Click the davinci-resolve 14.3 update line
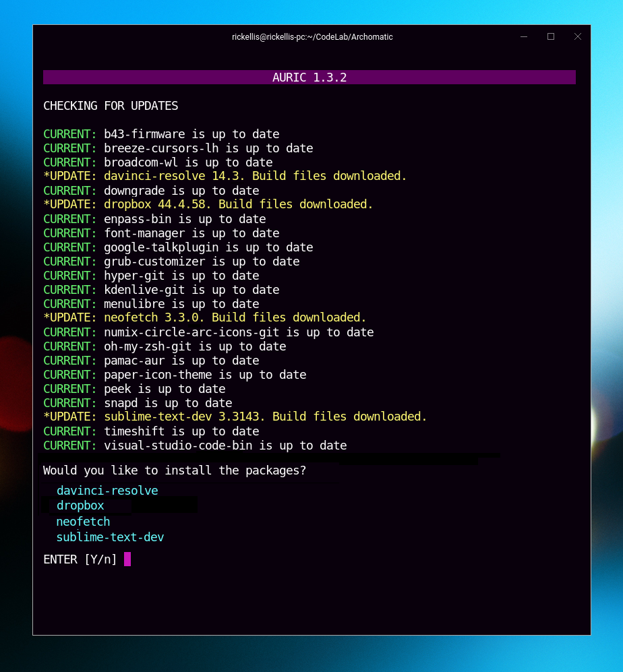The height and width of the screenshot is (672, 623). tap(225, 176)
